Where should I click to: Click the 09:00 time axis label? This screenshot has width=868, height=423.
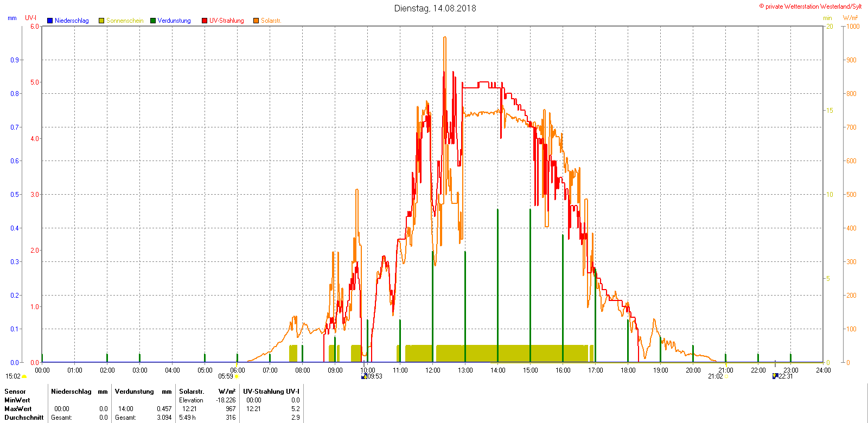click(x=335, y=370)
